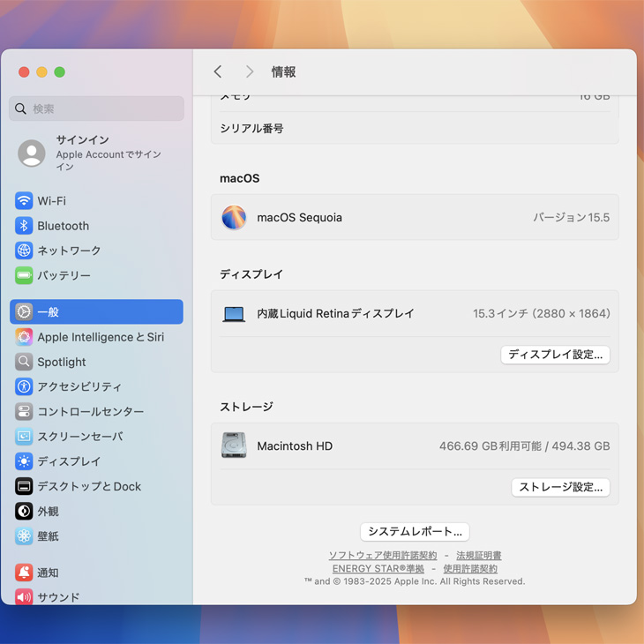Open システムレポート… button
This screenshot has width=644, height=644.
tap(415, 532)
